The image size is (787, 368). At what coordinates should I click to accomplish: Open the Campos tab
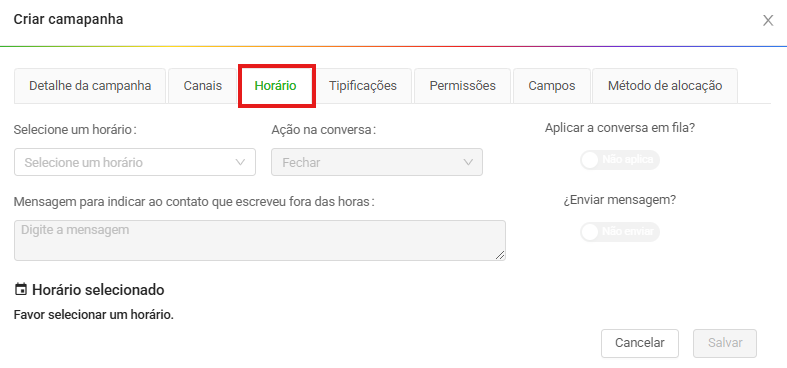(552, 86)
